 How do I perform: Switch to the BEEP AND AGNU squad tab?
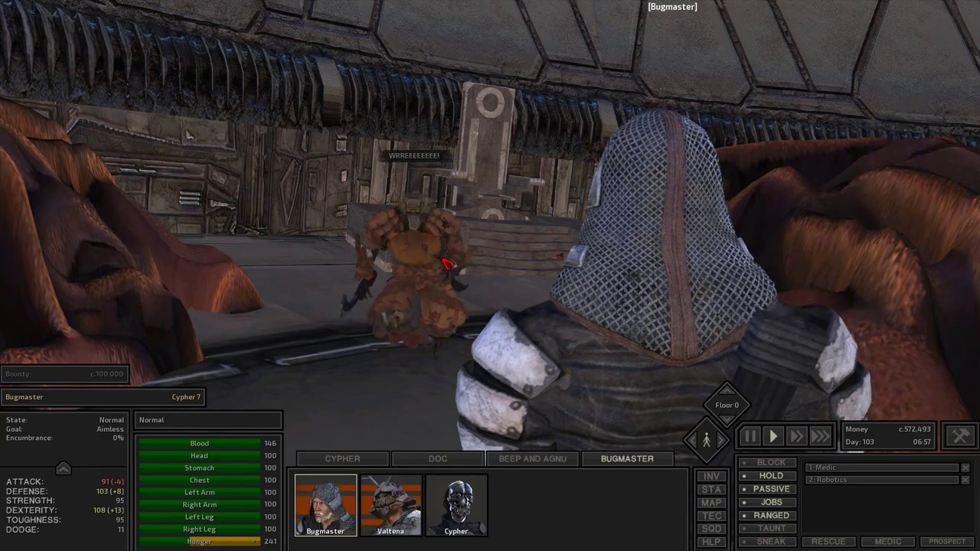533,458
